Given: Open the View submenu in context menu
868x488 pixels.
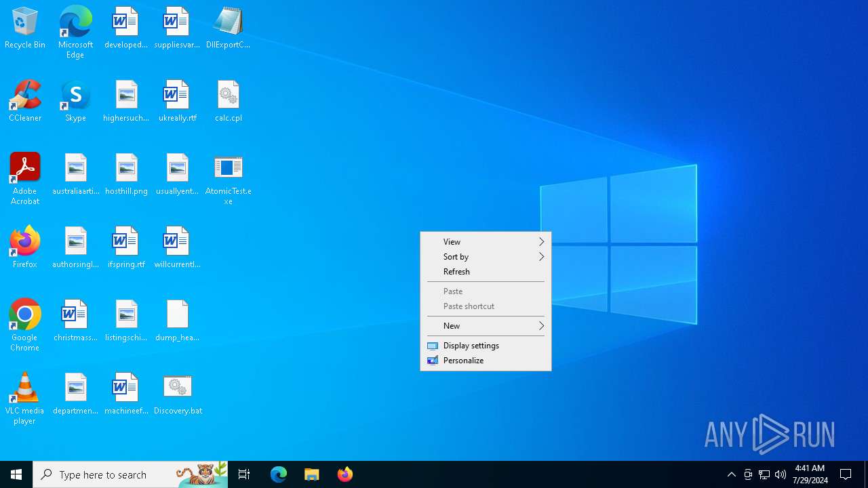Looking at the screenshot, I should click(x=486, y=242).
